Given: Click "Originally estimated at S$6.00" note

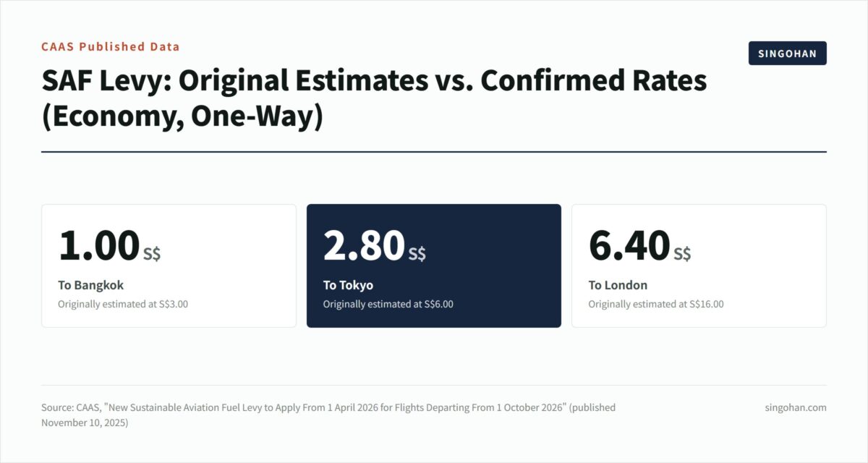Looking at the screenshot, I should 388,304.
